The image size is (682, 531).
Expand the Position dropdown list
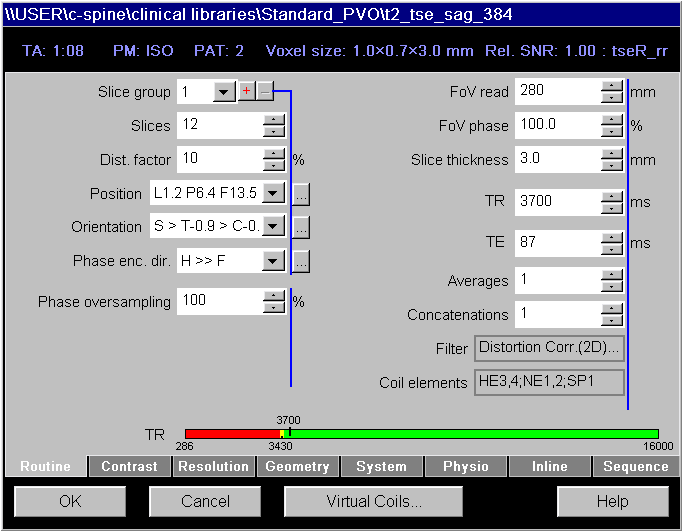(x=273, y=193)
